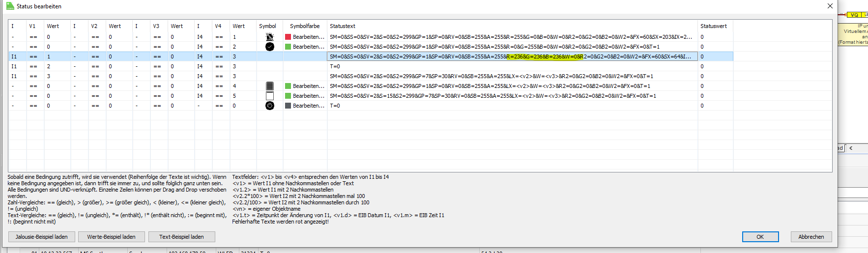Click the V4 Wert value 4 cell

point(243,86)
